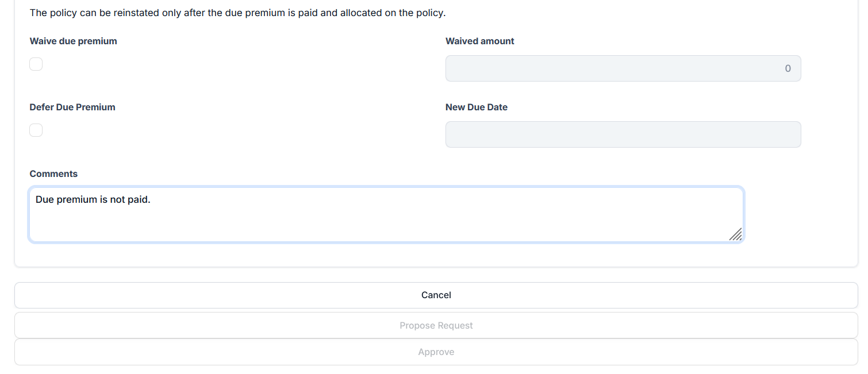Click the word 'allocated' in the notice
This screenshot has height=374, width=868.
pos(360,13)
